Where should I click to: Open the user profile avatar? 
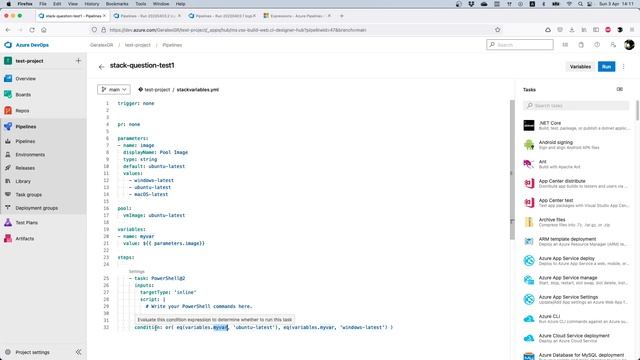pos(629,45)
